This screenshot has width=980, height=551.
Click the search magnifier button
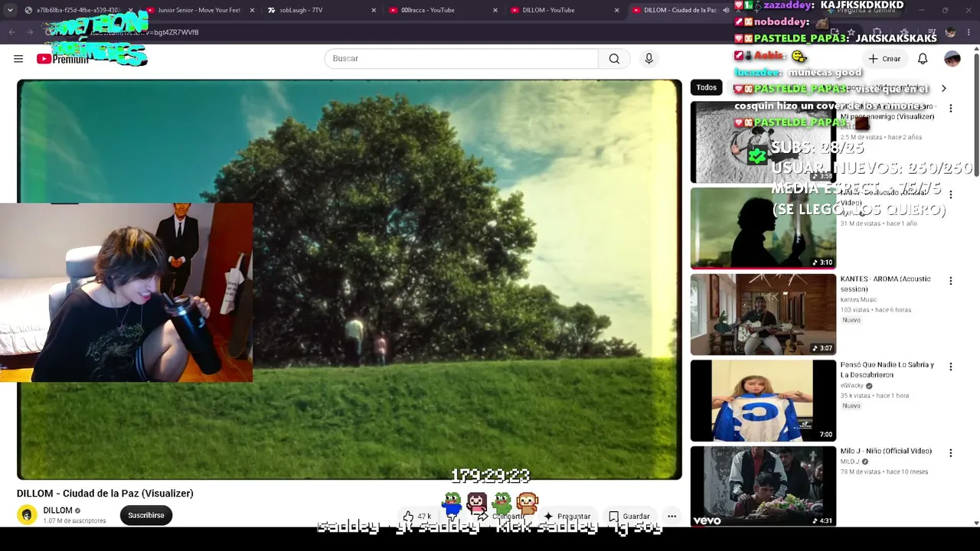[x=614, y=59]
